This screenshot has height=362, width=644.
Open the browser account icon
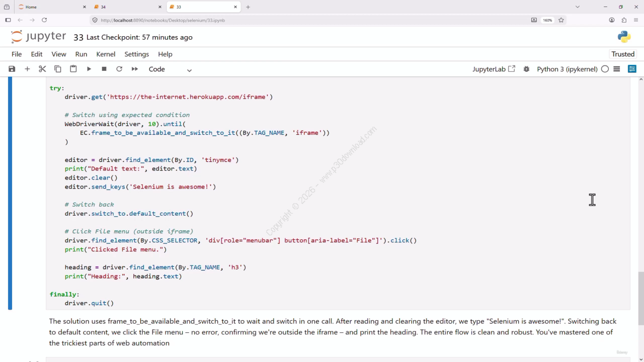[x=612, y=20]
